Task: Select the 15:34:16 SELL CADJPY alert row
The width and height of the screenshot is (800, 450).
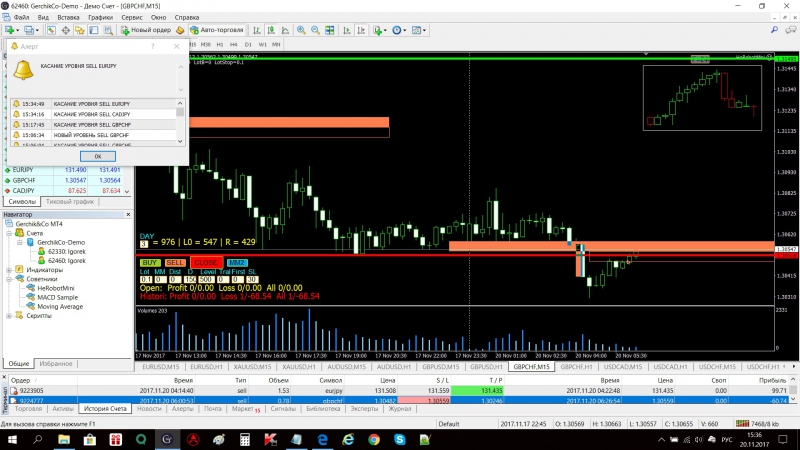Action: point(93,114)
